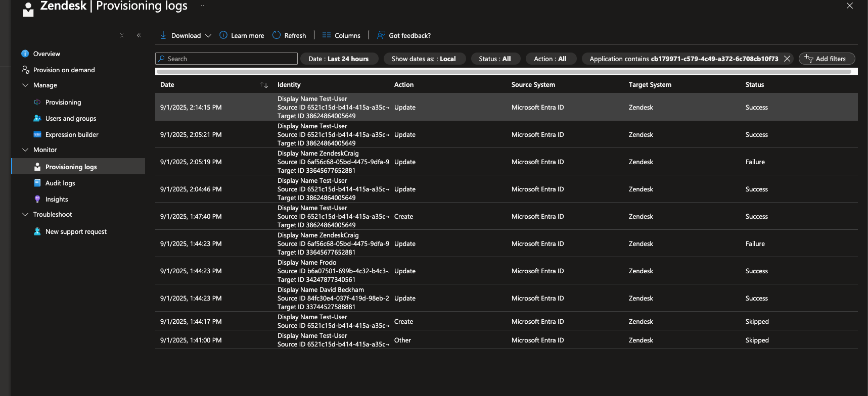Open the Columns chooser

click(x=341, y=35)
